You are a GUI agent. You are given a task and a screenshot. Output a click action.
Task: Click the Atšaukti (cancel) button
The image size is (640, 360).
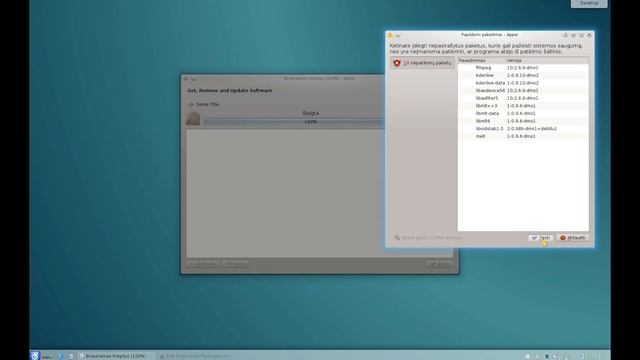(572, 238)
